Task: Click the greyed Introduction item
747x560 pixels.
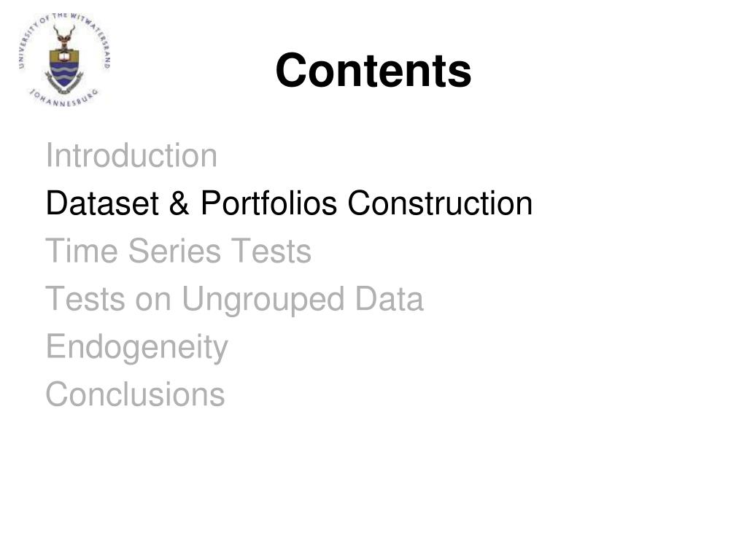Action: coord(131,155)
